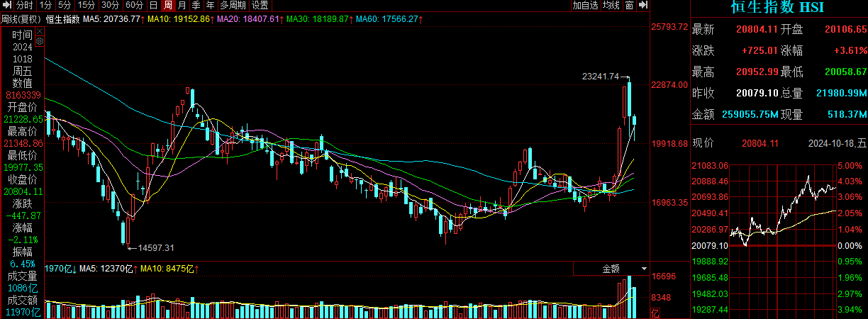The height and width of the screenshot is (319, 868).
Task: Click the MA30: 18189.87 indicator label
Action: tap(319, 19)
